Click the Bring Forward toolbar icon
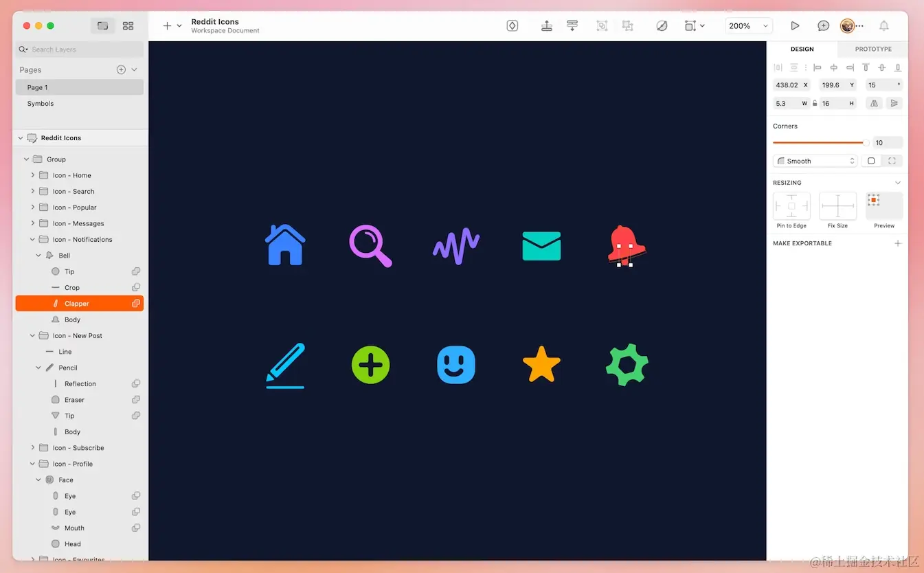 tap(547, 25)
